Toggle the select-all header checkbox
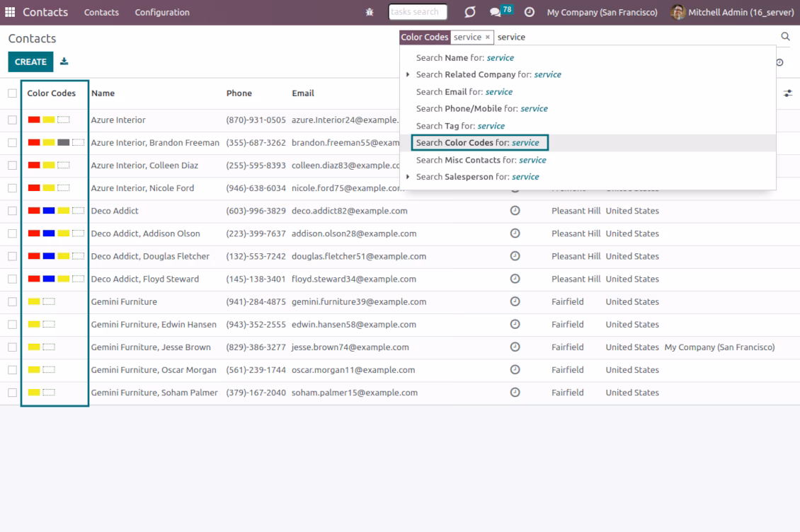 (12, 93)
